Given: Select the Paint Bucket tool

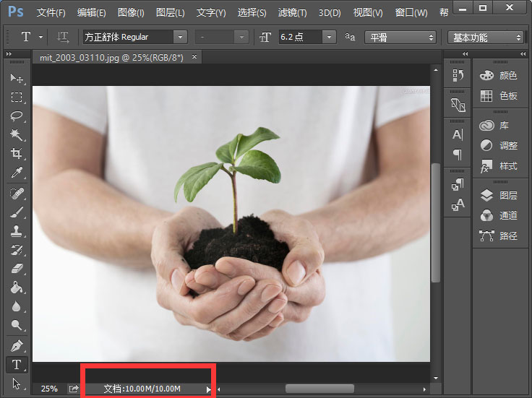Looking at the screenshot, I should coord(17,287).
